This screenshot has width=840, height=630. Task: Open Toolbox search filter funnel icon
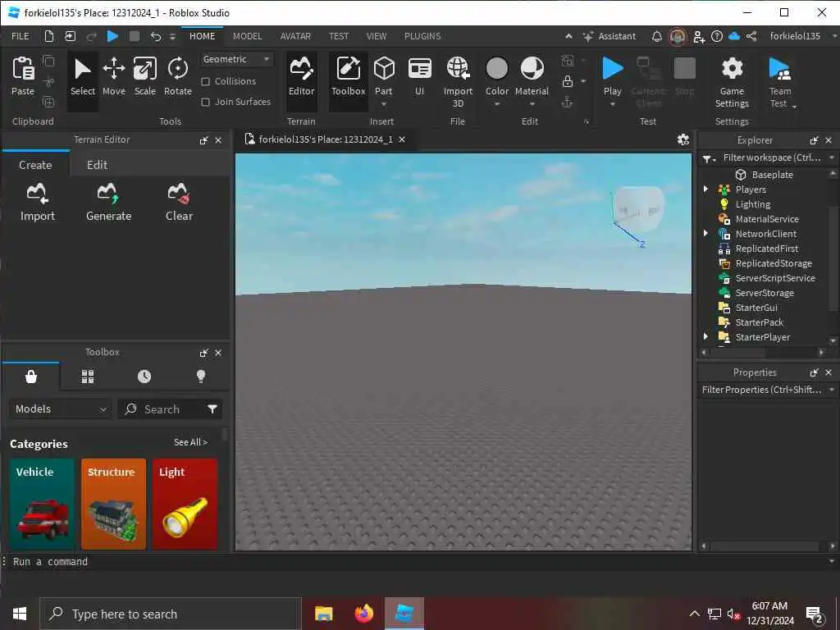(212, 409)
